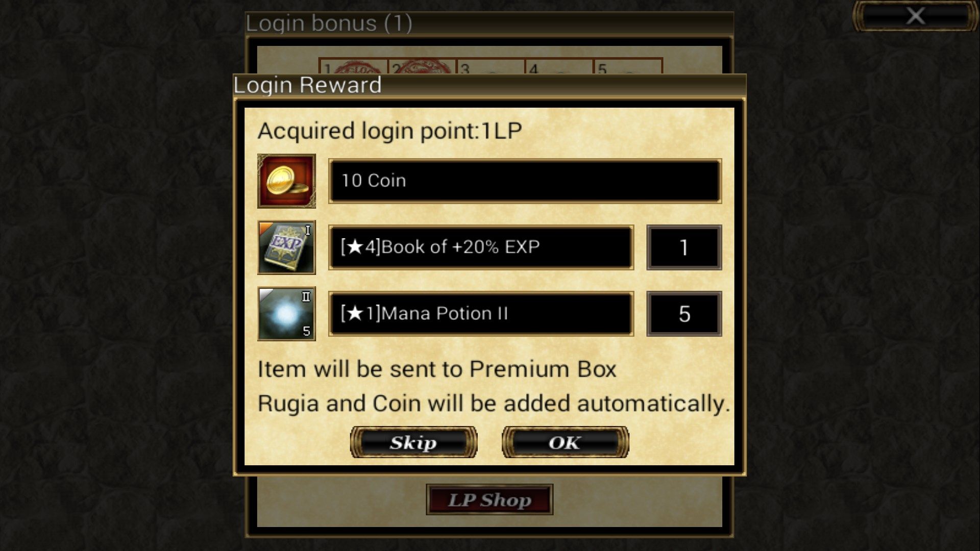980x551 pixels.
Task: Close the screen with the X button
Action: tap(915, 16)
